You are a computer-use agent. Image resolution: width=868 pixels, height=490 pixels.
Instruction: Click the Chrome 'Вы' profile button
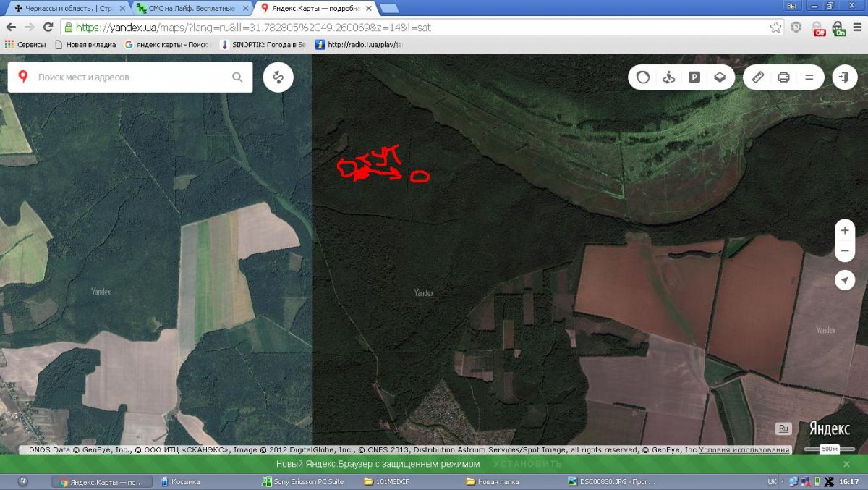(791, 5)
